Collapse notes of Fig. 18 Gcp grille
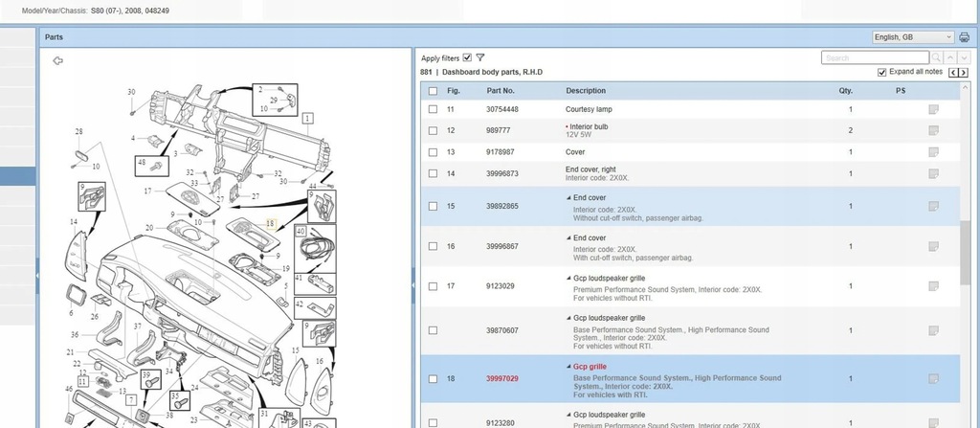 568,367
